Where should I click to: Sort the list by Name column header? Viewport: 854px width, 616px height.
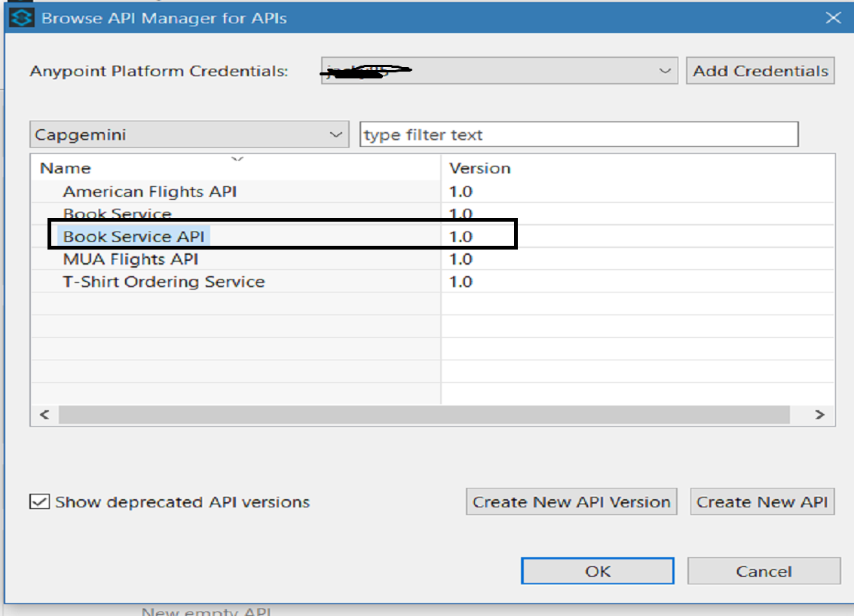pos(66,168)
